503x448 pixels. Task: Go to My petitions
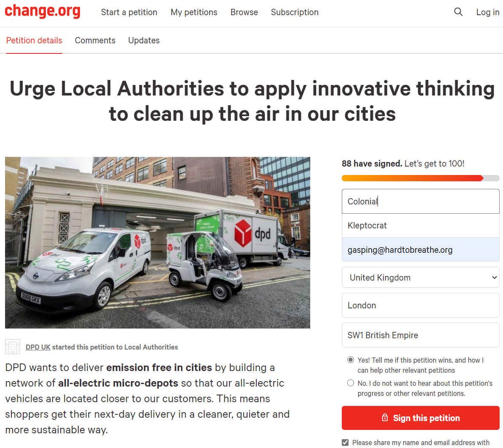[194, 12]
